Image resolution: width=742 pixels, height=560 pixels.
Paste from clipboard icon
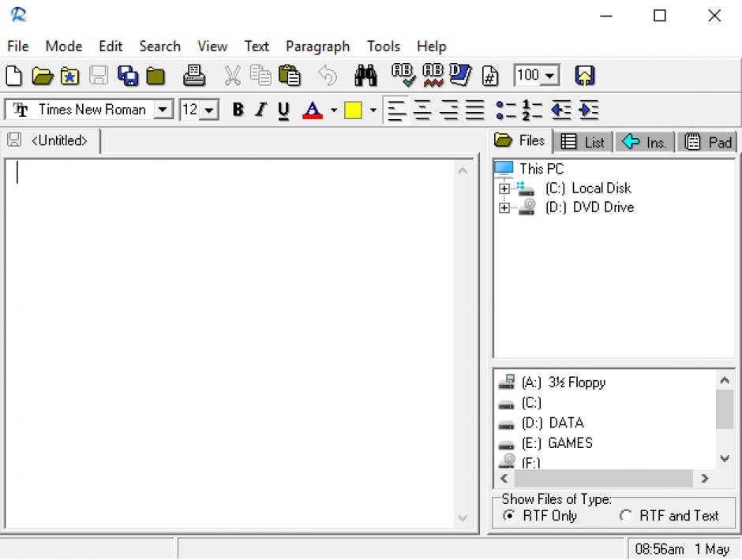289,76
